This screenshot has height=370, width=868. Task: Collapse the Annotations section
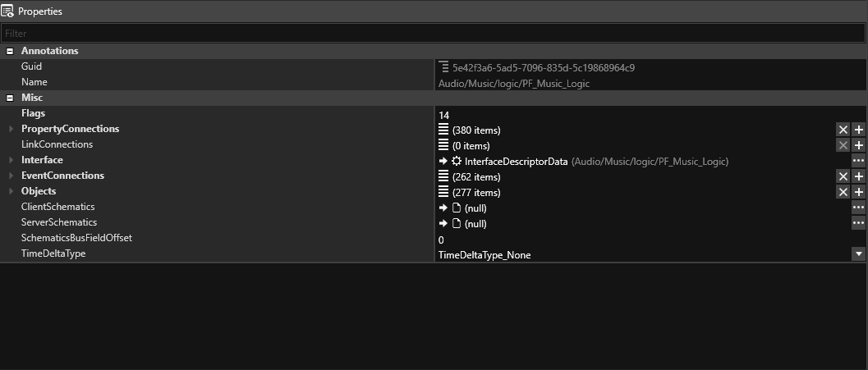[x=10, y=51]
